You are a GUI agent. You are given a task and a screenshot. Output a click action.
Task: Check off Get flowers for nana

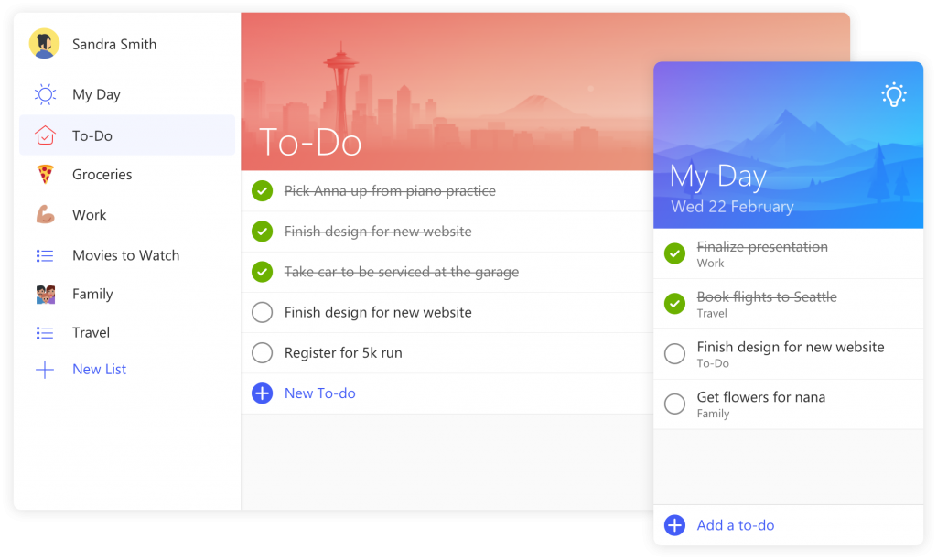pyautogui.click(x=674, y=404)
